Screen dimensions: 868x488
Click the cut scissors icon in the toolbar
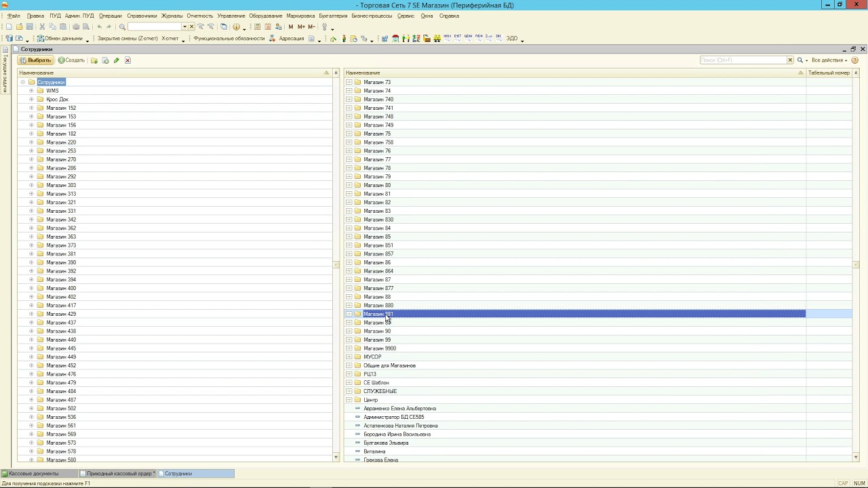click(x=43, y=27)
